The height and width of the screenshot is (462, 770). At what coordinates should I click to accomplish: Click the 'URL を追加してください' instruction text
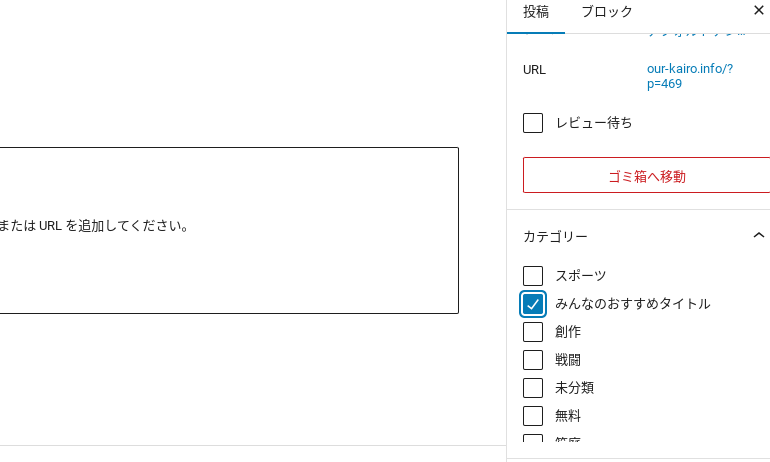(94, 226)
